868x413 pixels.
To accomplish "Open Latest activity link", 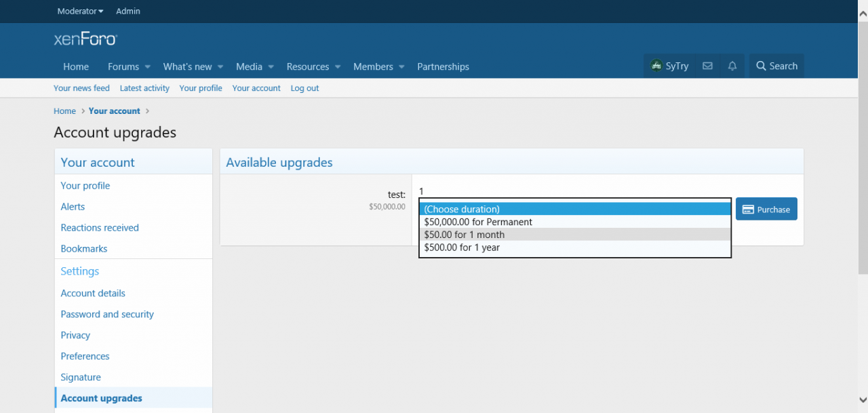I will pos(144,88).
